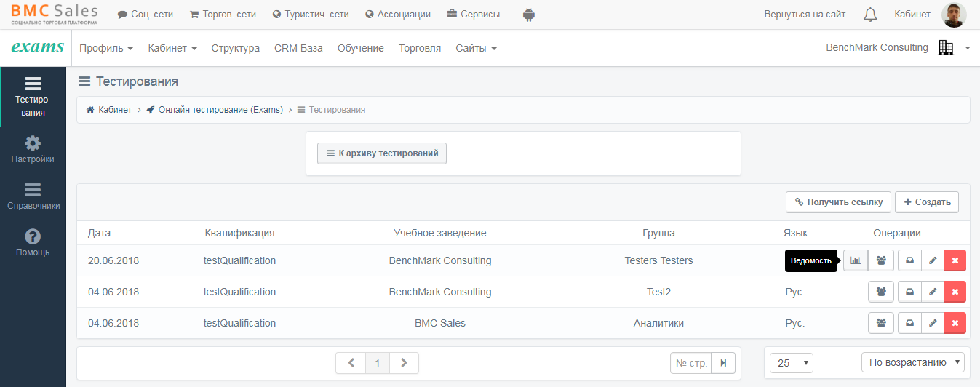The height and width of the screenshot is (387, 980).
Task: Open Онлайн тестирование (Exams) breadcrumb
Action: (x=215, y=110)
